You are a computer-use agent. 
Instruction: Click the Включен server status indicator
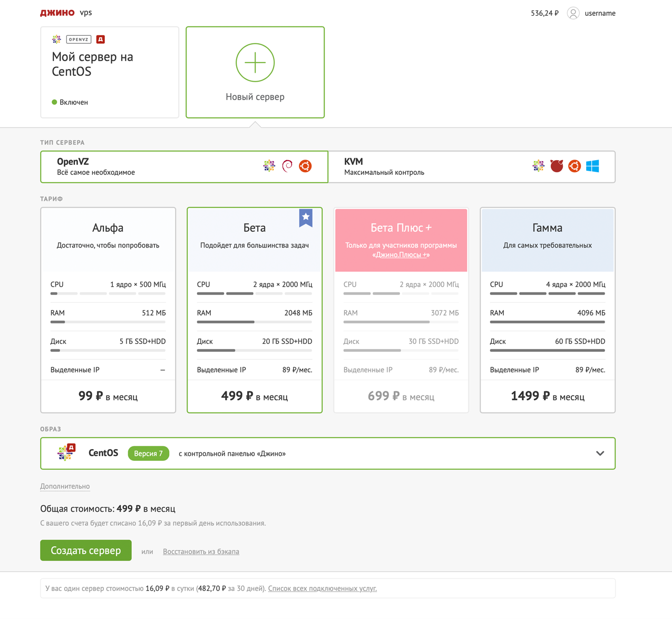click(x=70, y=102)
